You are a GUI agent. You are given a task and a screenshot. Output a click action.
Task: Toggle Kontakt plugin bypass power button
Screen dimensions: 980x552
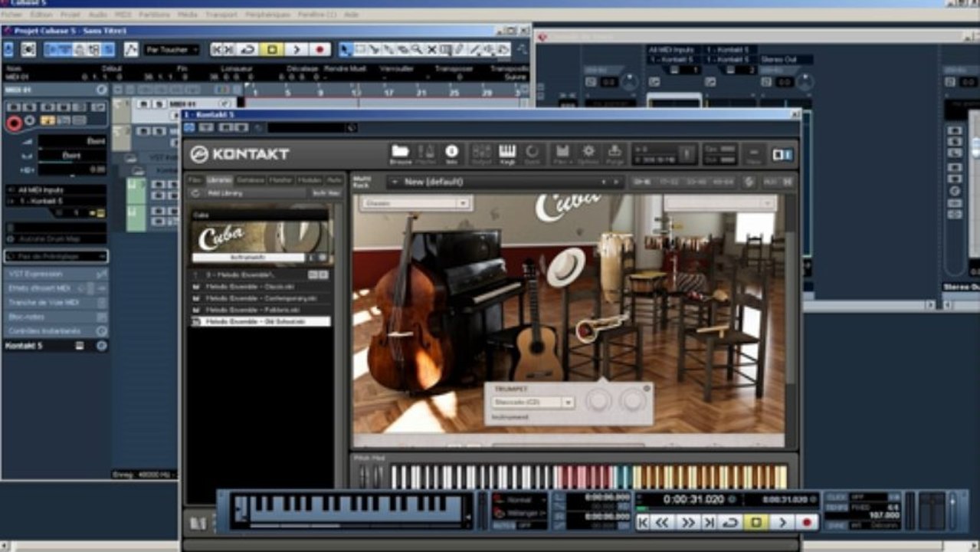click(x=189, y=127)
